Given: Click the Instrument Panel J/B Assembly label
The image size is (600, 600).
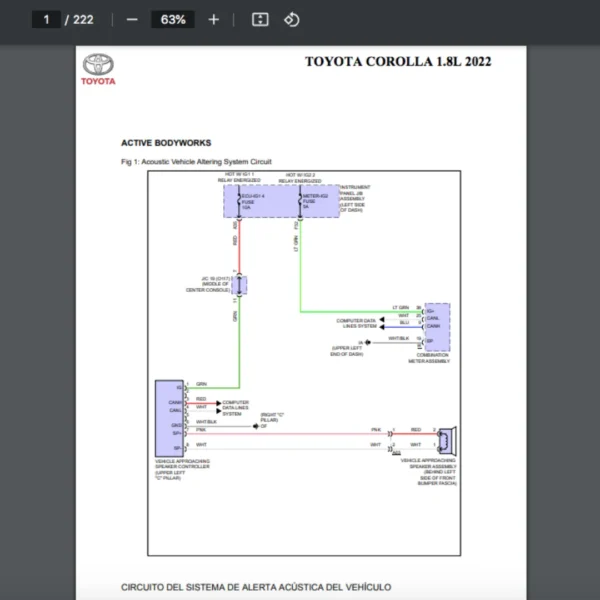Looking at the screenshot, I should pyautogui.click(x=355, y=199).
